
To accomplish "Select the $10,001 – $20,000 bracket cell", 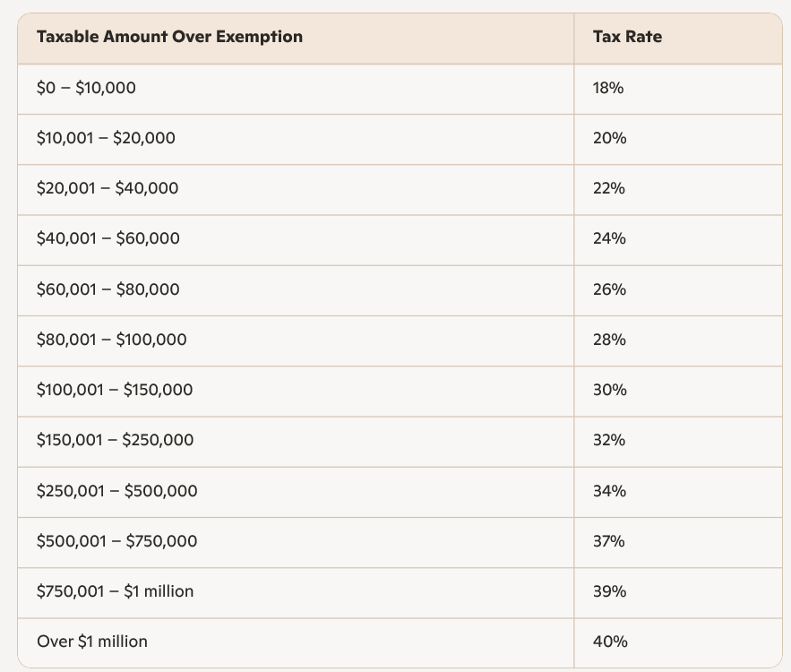I will pyautogui.click(x=106, y=138).
